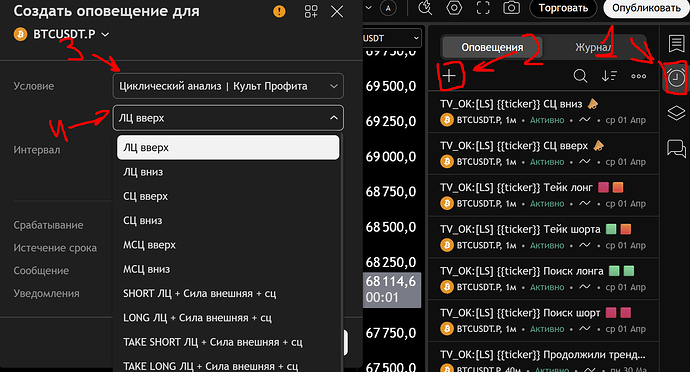
Task: Open the alerts clock icon in sidebar
Action: coord(676,77)
